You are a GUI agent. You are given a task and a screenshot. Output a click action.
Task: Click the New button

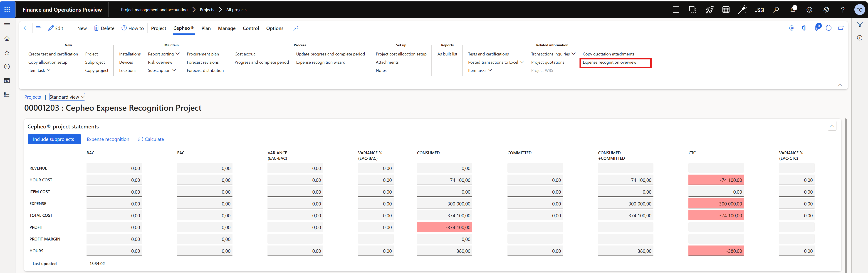tap(79, 28)
